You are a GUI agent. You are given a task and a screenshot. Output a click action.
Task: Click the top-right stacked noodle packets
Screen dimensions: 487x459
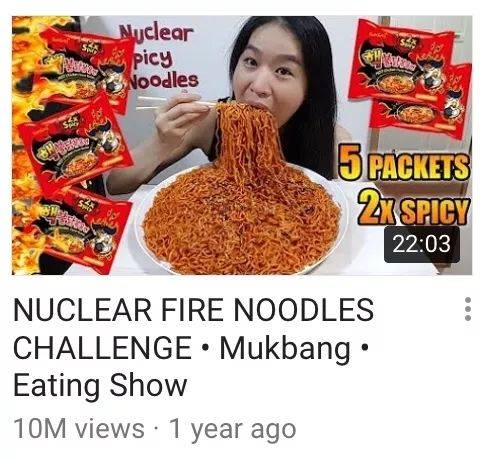410,78
